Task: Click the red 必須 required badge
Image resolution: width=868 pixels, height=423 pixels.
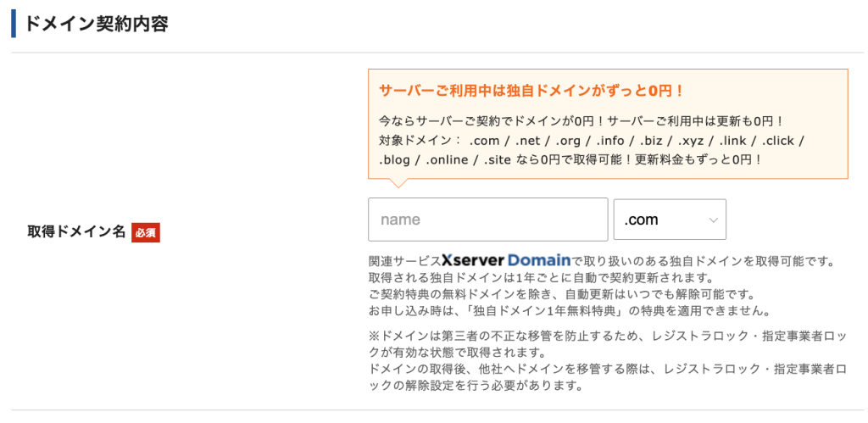Action: (x=146, y=232)
